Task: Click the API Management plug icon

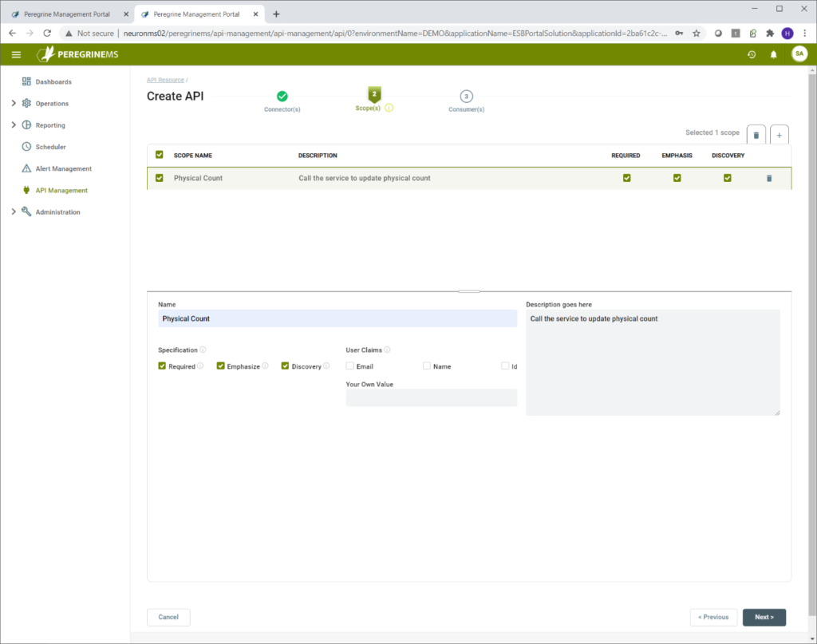Action: (x=26, y=190)
